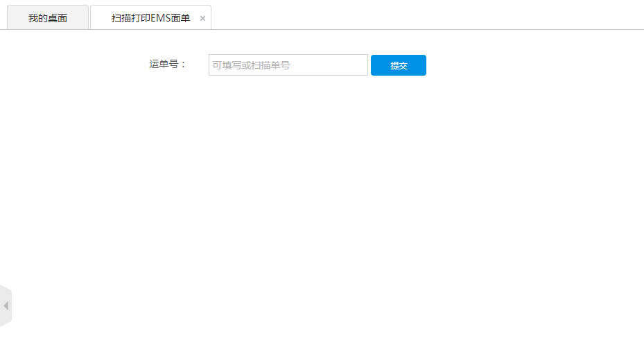Close the 扫描打印EMS面单 tab
The image size is (644, 345).
(202, 19)
